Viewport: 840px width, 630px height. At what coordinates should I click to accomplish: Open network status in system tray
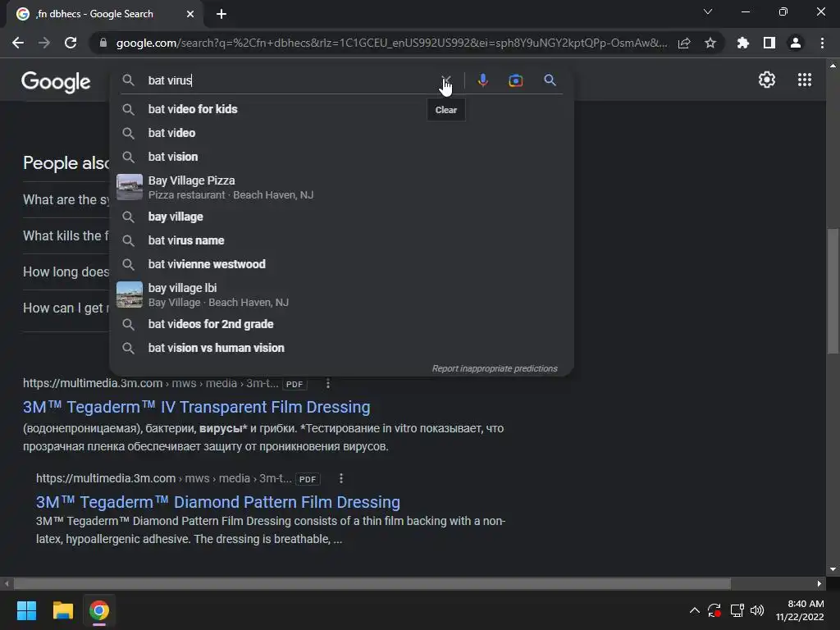[737, 610]
